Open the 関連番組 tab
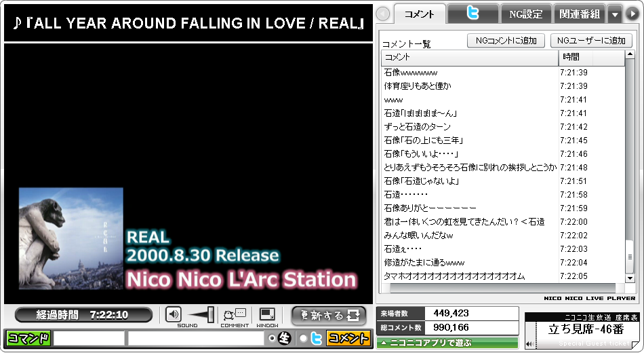Viewport: 644px width, 353px height. [579, 14]
